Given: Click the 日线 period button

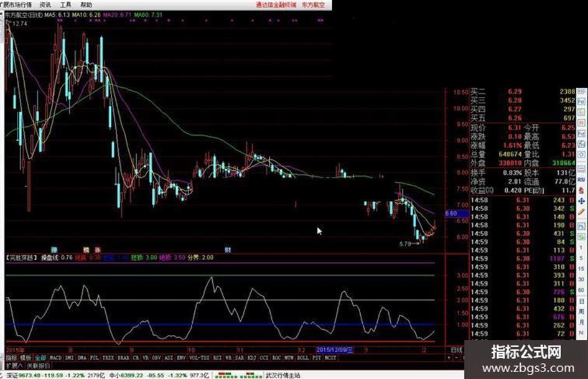Looking at the screenshot, I should pos(457,350).
